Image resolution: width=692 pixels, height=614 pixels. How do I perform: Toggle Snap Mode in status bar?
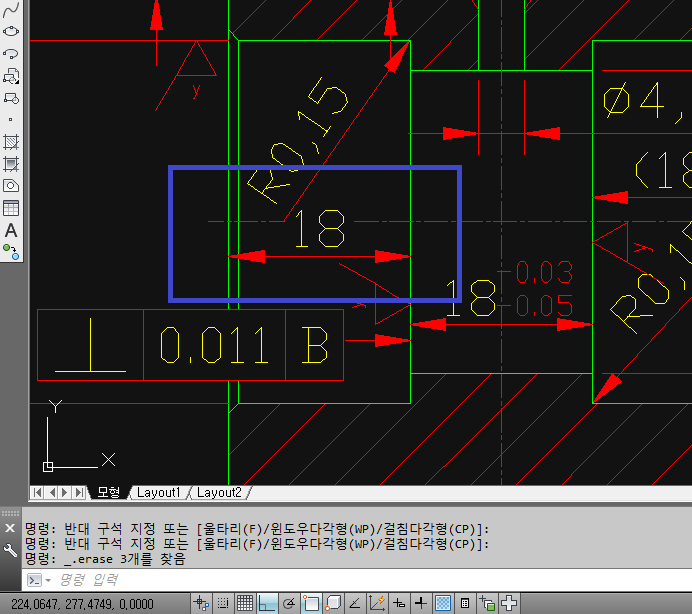[x=223, y=603]
